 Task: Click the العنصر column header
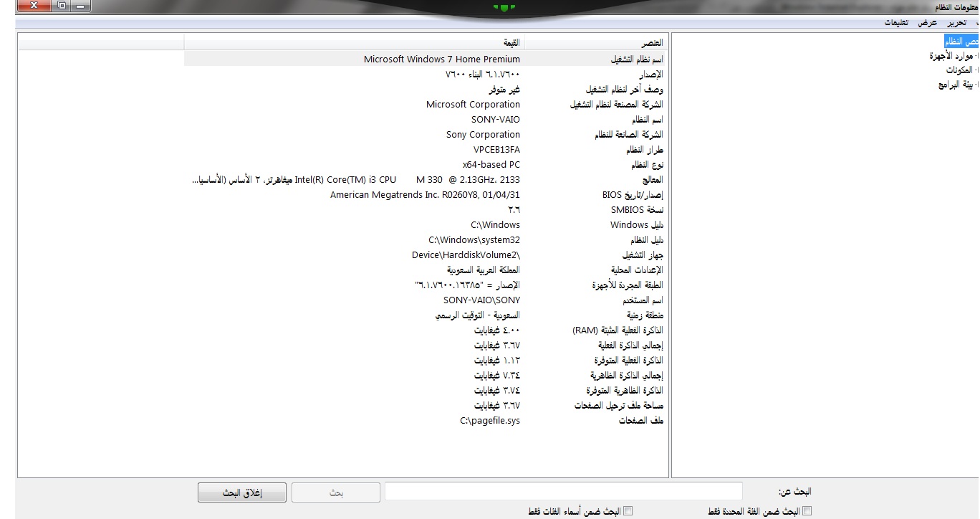click(596, 42)
